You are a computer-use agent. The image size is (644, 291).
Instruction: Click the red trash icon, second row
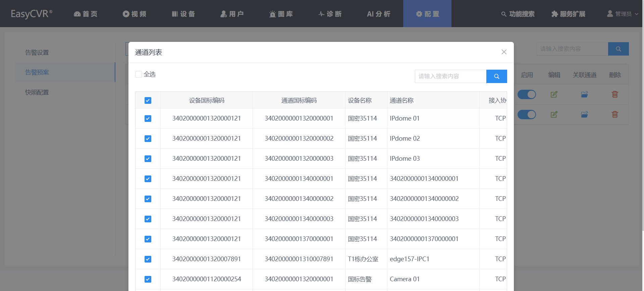pos(615,115)
